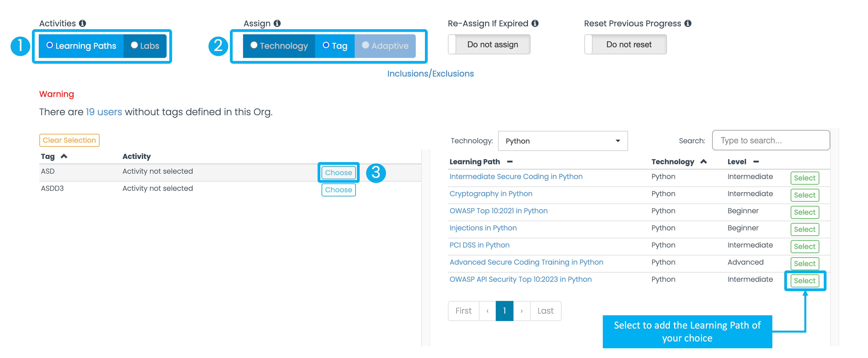Click the Activities info icon
The image size is (868, 358).
(x=83, y=23)
